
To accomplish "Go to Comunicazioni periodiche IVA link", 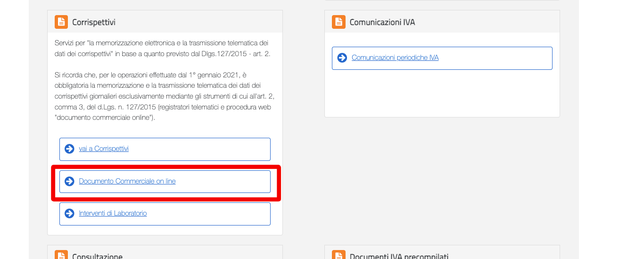I will pos(395,58).
